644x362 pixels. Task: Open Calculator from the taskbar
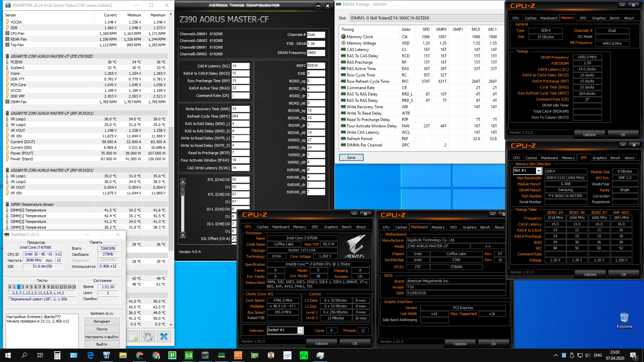[x=57, y=355]
